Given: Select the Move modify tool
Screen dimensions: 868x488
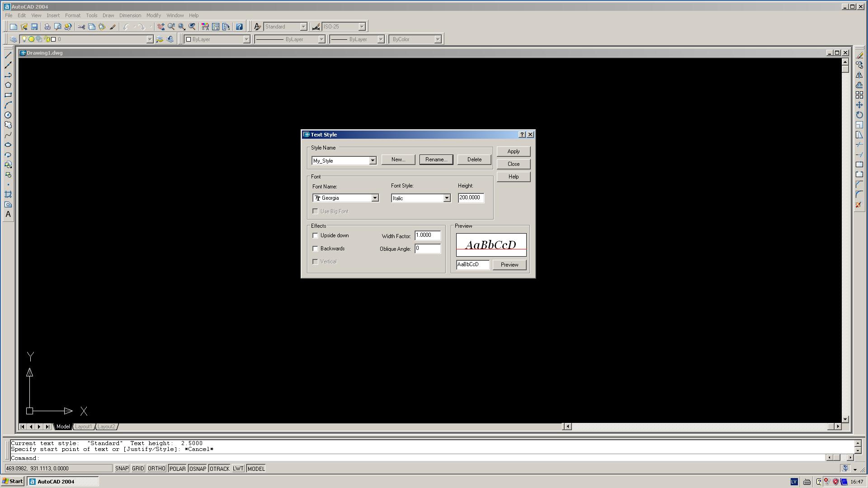Looking at the screenshot, I should [859, 105].
